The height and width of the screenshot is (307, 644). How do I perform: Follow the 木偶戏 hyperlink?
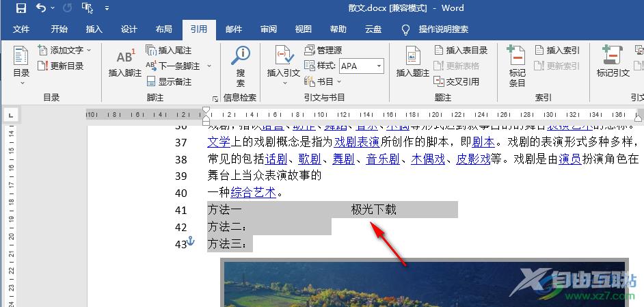(x=428, y=159)
